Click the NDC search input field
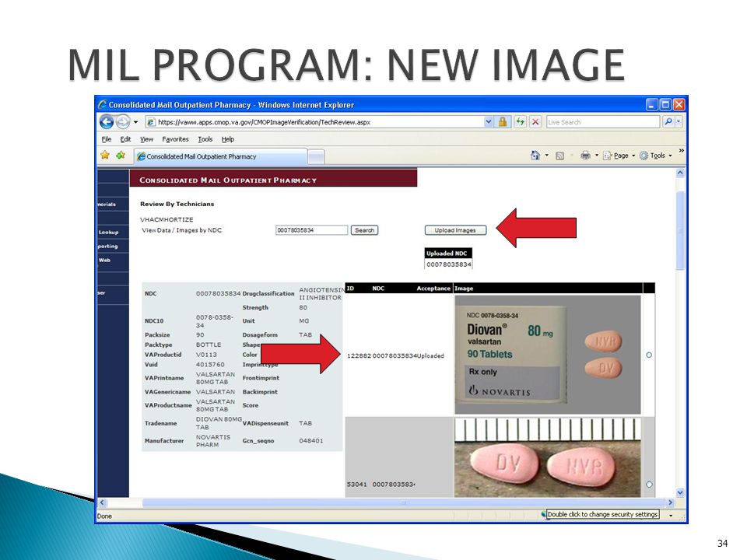This screenshot has height=560, width=747. 311,230
